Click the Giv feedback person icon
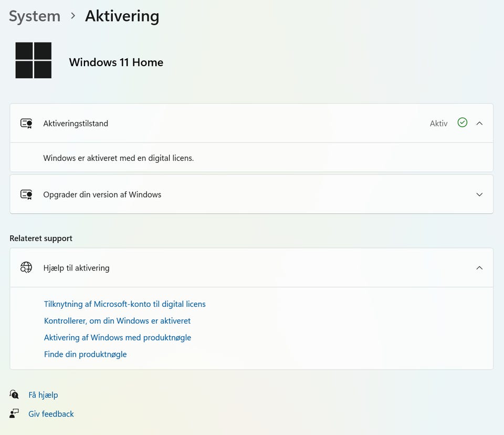Screen dimensions: 504x435 tap(14, 413)
